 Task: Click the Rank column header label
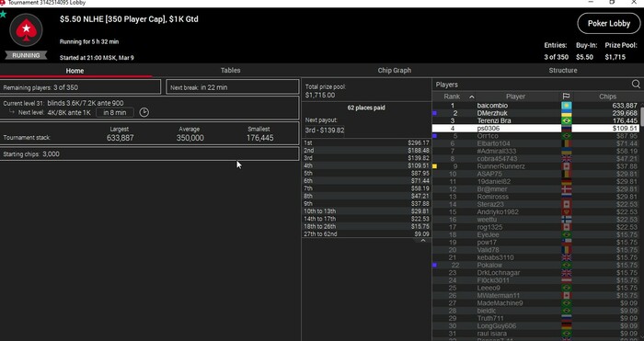452,97
